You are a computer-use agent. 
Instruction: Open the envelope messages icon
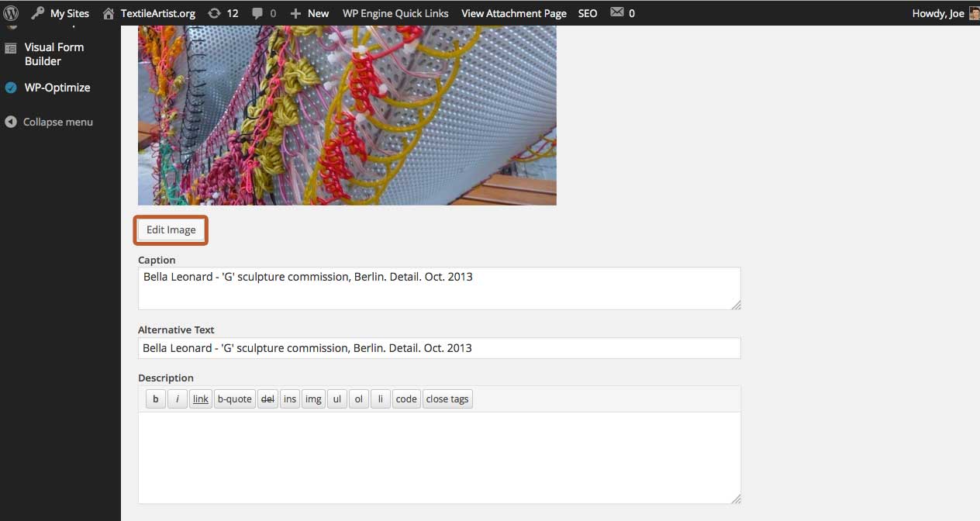click(x=616, y=12)
